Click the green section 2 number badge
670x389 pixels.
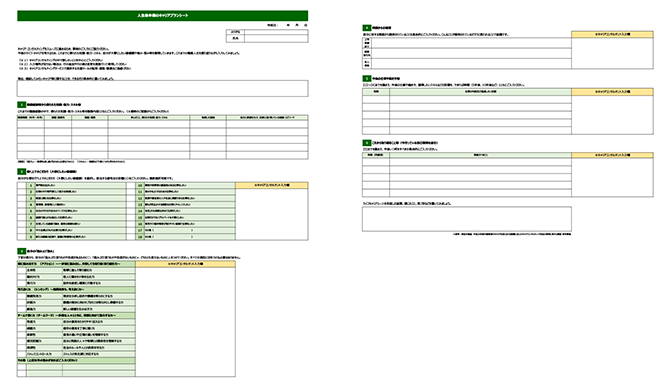pyautogui.click(x=21, y=171)
